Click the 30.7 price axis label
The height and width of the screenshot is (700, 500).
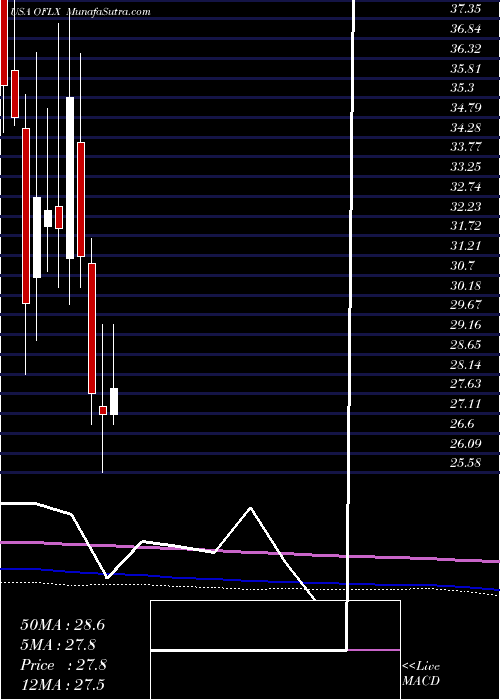[462, 266]
